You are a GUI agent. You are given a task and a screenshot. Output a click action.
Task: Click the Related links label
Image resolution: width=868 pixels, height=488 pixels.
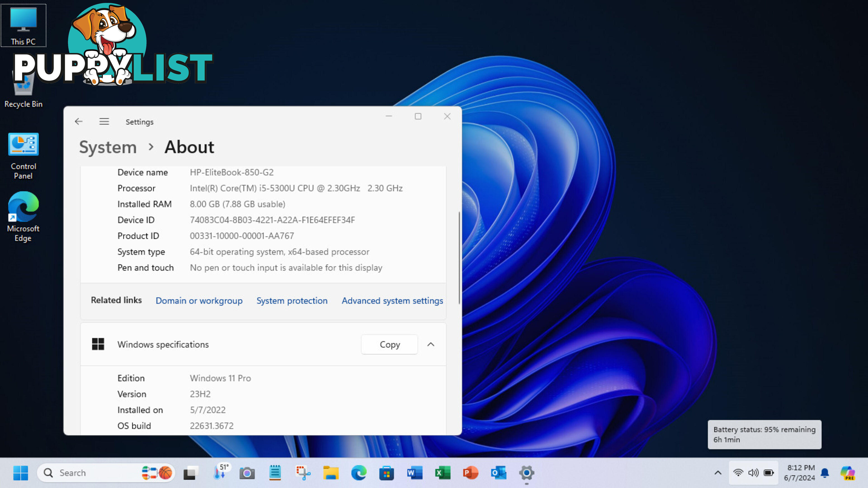[116, 300]
